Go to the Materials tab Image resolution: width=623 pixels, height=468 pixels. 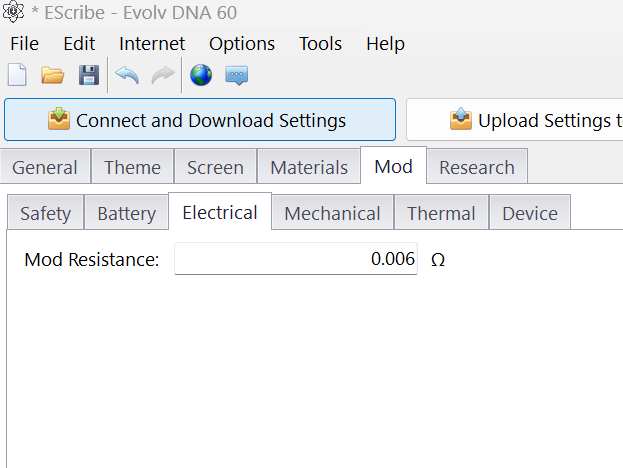309,167
